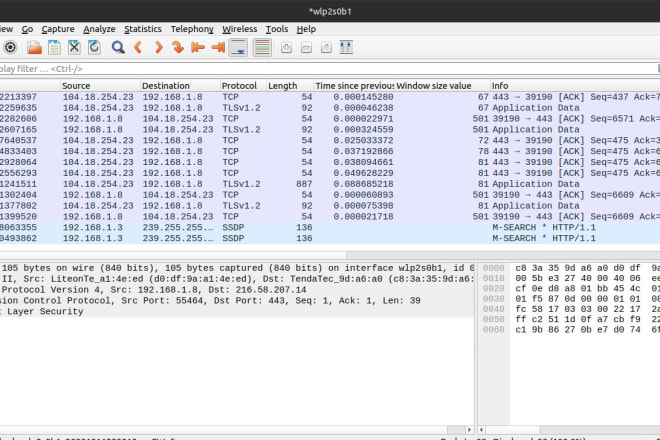
Task: Select TLSv1.2 packet with length 887
Action: [330, 184]
